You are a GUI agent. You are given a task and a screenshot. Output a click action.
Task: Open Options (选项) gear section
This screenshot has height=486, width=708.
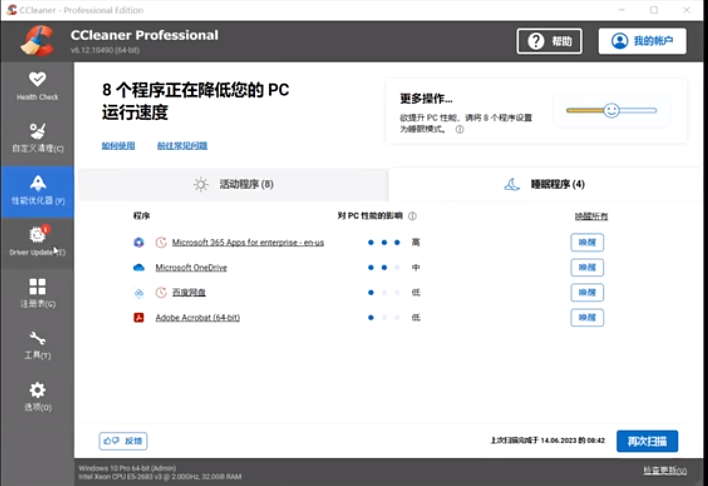[x=37, y=397]
